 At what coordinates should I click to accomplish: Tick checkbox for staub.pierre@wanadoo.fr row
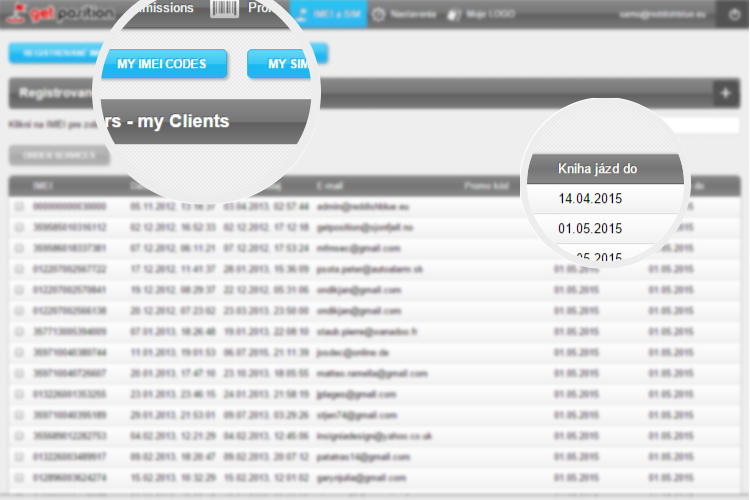(19, 332)
